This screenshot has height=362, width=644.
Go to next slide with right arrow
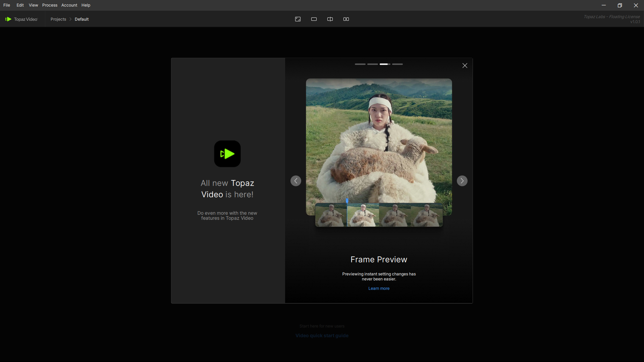coord(462,181)
